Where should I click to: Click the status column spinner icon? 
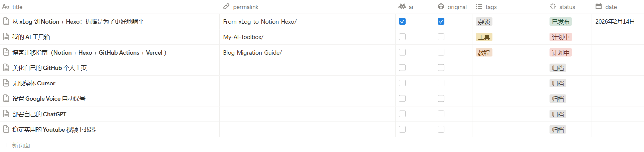click(553, 7)
